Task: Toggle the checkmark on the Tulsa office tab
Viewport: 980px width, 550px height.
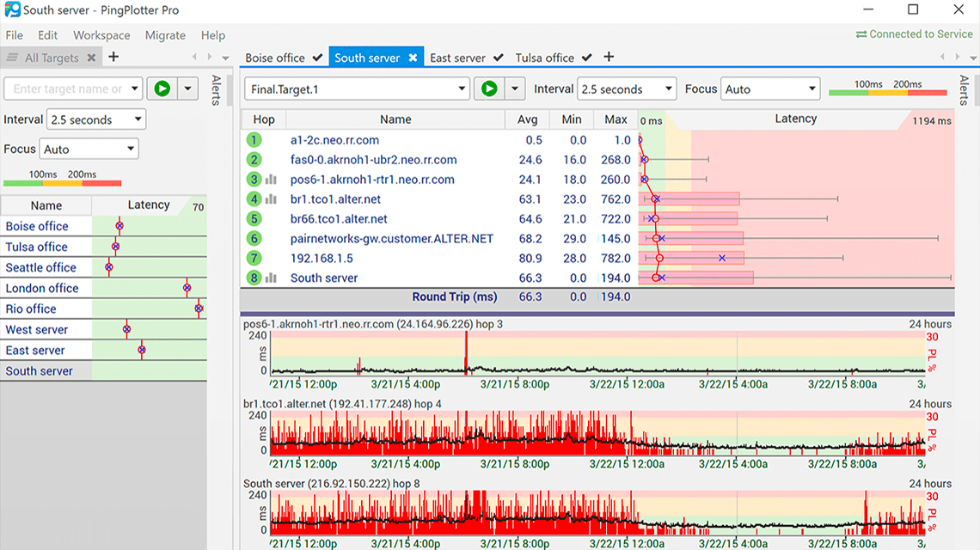Action: (x=585, y=57)
